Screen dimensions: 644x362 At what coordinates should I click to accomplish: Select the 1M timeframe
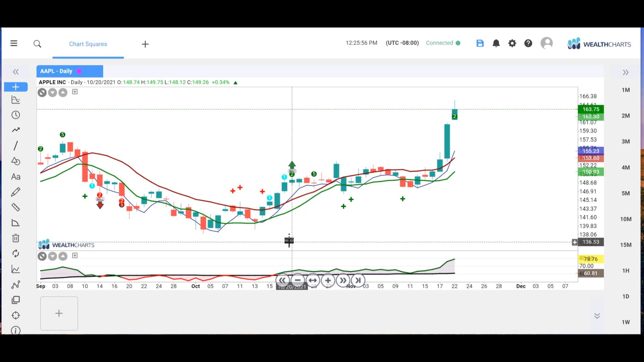pyautogui.click(x=626, y=90)
